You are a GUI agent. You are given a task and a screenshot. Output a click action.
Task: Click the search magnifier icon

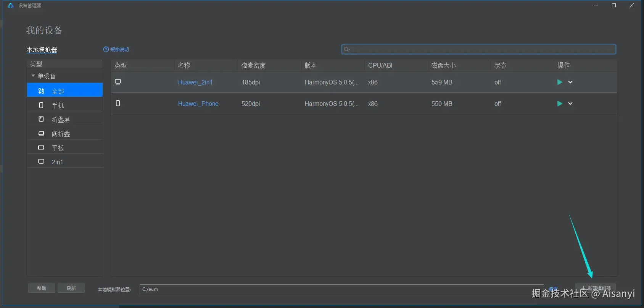346,49
